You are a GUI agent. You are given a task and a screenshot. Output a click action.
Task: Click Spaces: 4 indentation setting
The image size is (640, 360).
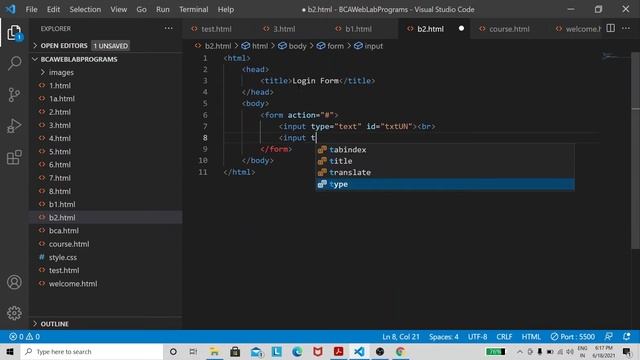444,337
